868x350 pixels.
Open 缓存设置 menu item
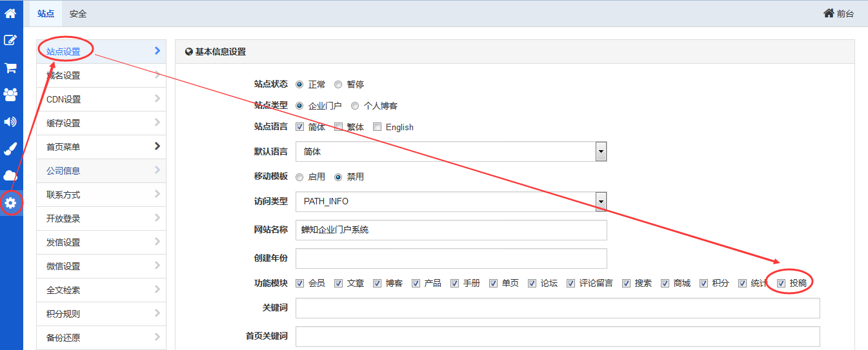pyautogui.click(x=101, y=123)
